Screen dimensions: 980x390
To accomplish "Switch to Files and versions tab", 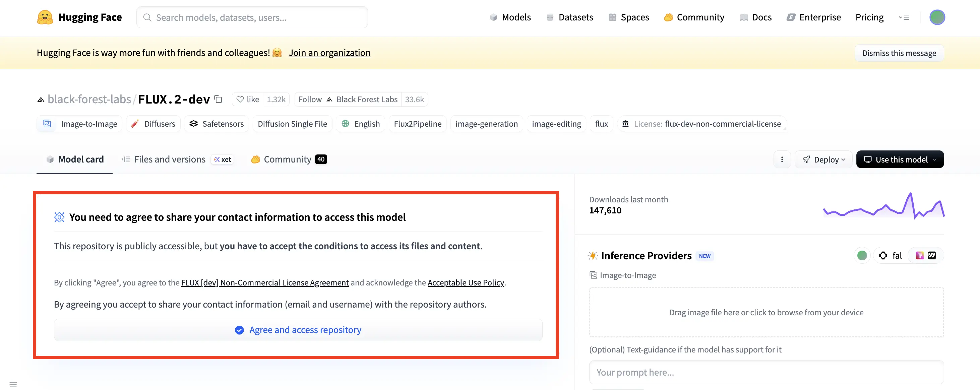I will (170, 159).
